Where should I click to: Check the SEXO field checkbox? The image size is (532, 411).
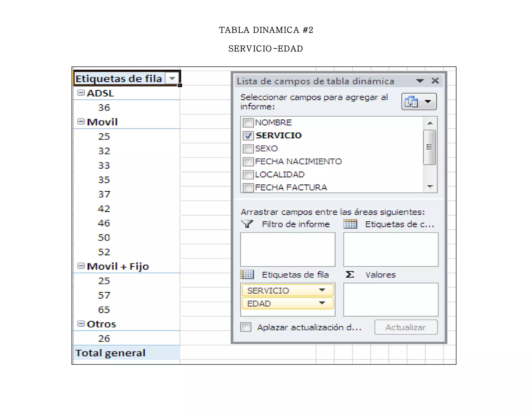[x=248, y=149]
